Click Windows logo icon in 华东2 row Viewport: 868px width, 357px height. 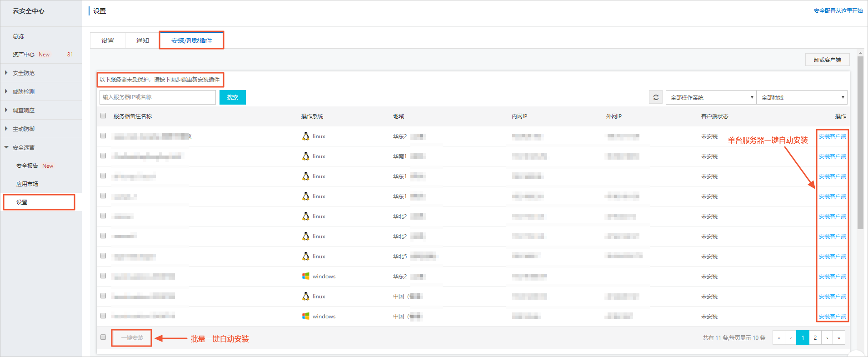click(306, 276)
